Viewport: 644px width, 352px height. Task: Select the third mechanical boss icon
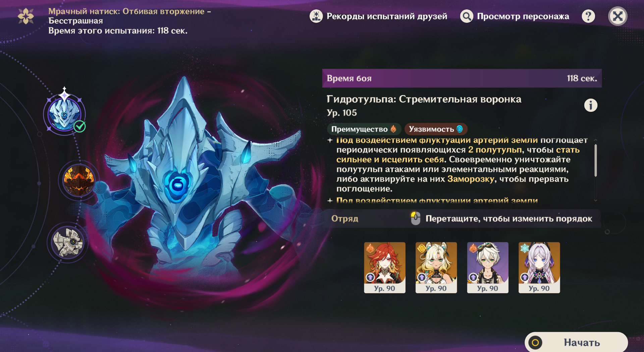click(x=68, y=242)
